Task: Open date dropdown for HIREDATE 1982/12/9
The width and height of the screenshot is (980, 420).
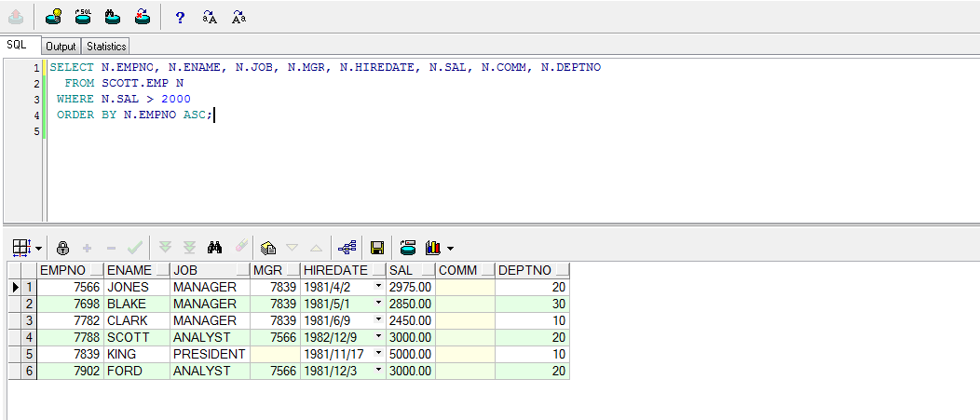Action: [x=379, y=337]
